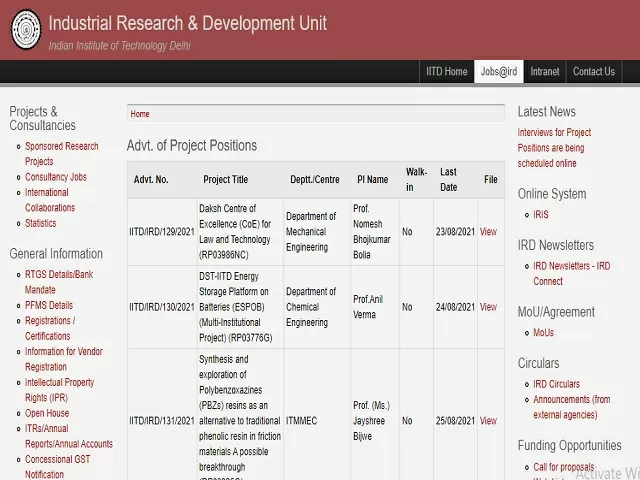Click the 25/08/2021 last date cell
The height and width of the screenshot is (480, 640).
[455, 421]
